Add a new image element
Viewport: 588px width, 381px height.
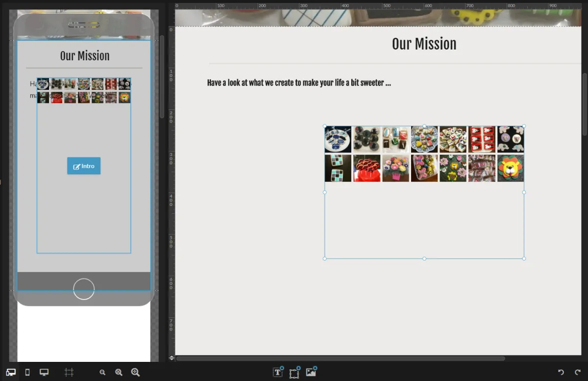[311, 372]
